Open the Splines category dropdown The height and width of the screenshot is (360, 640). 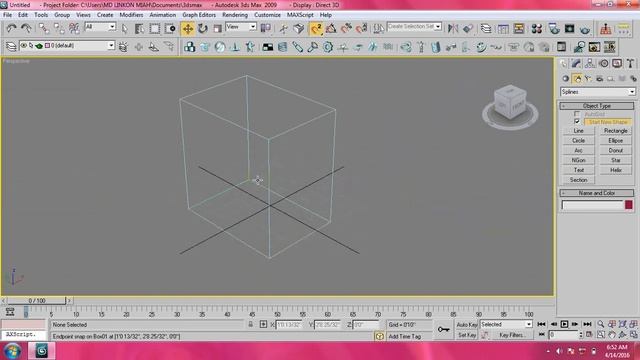597,92
